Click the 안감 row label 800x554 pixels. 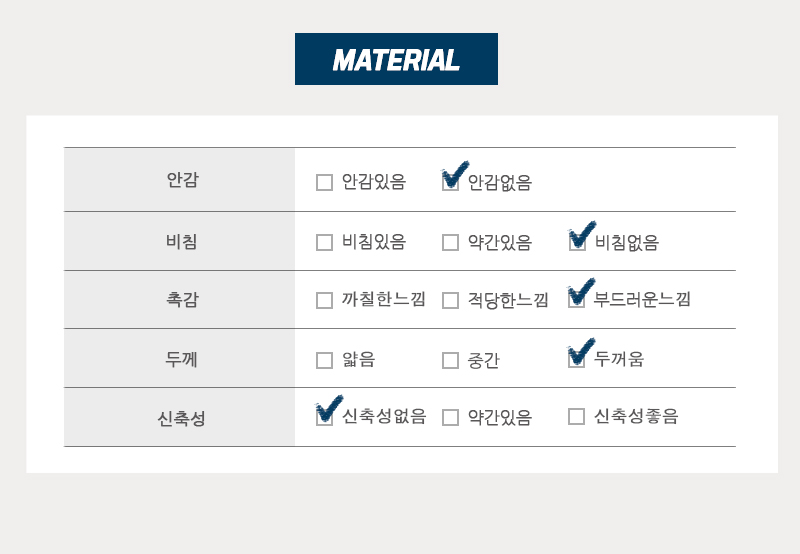click(183, 180)
